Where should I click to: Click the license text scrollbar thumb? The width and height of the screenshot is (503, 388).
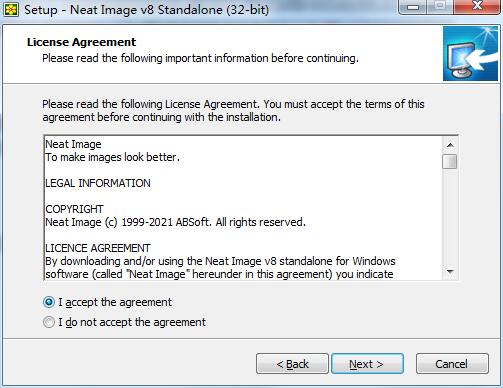pyautogui.click(x=450, y=162)
